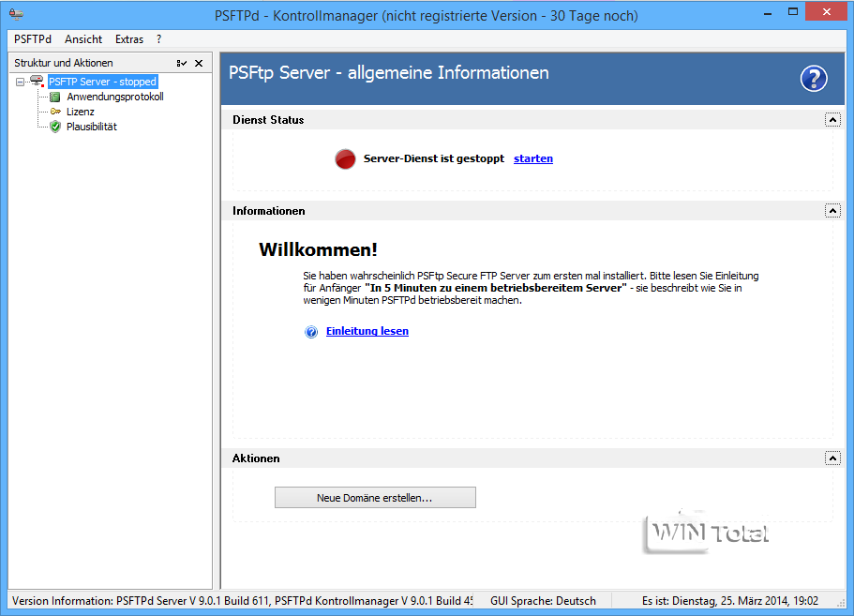854x616 pixels.
Task: Click the starten link
Action: click(x=533, y=158)
